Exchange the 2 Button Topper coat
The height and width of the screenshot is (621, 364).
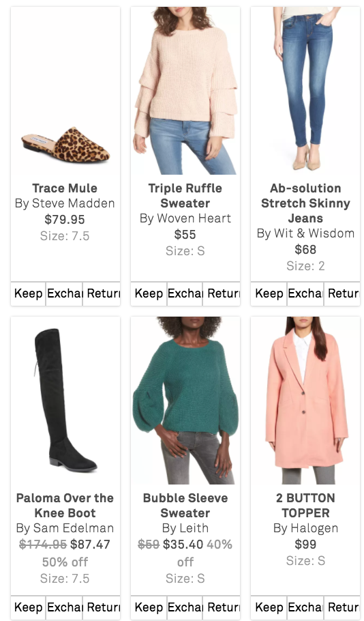(305, 607)
